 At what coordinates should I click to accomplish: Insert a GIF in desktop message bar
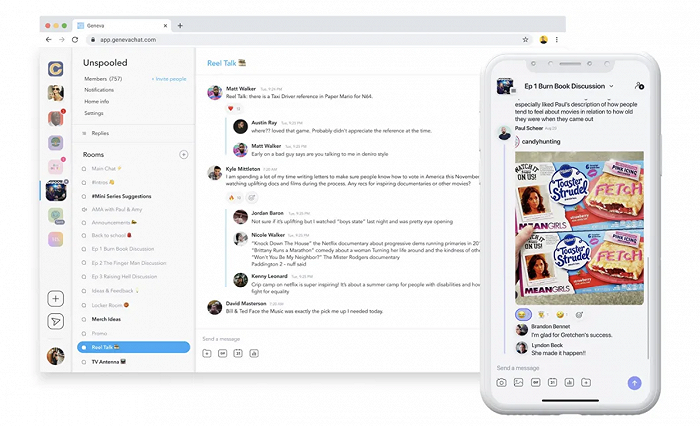[222, 353]
